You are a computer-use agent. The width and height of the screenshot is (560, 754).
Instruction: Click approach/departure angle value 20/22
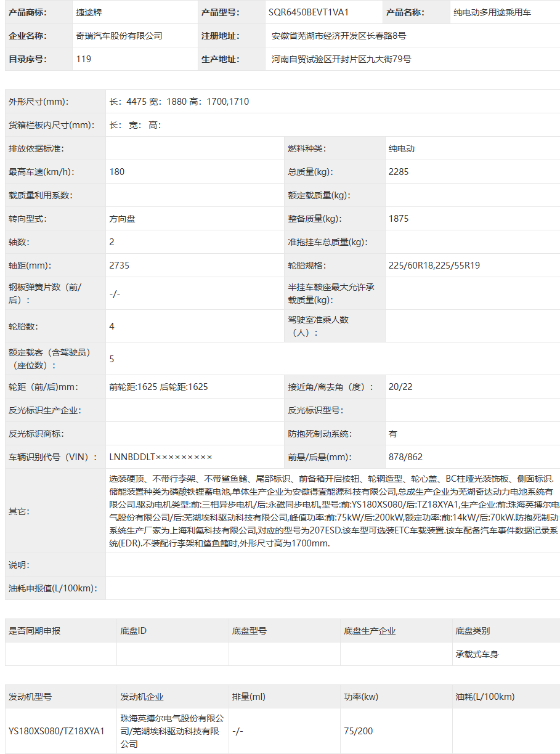400,387
